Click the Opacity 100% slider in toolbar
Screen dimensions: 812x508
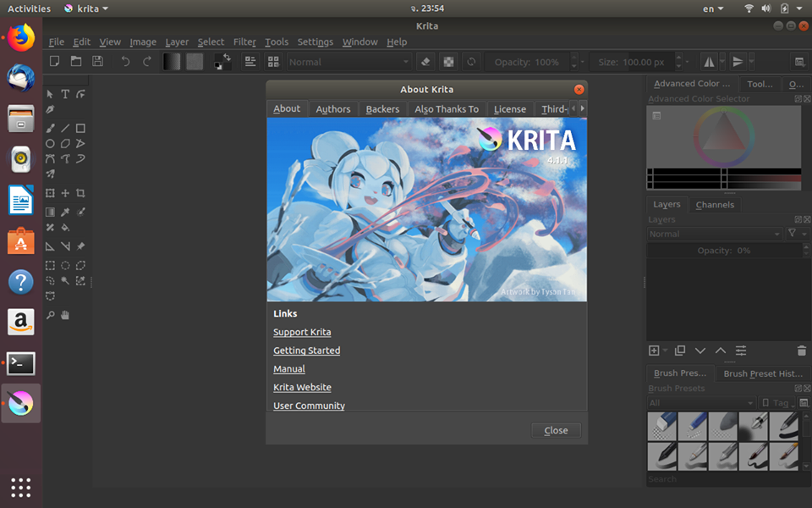point(527,62)
